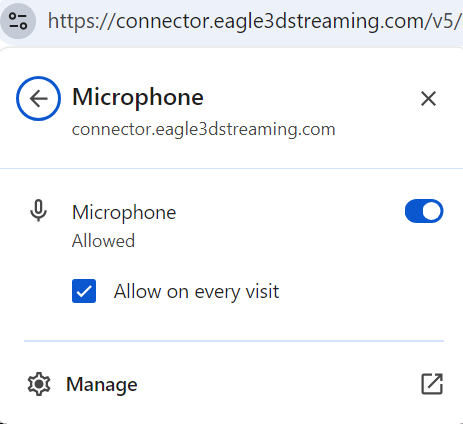
Task: Focus the address bar URL field
Action: (x=255, y=21)
